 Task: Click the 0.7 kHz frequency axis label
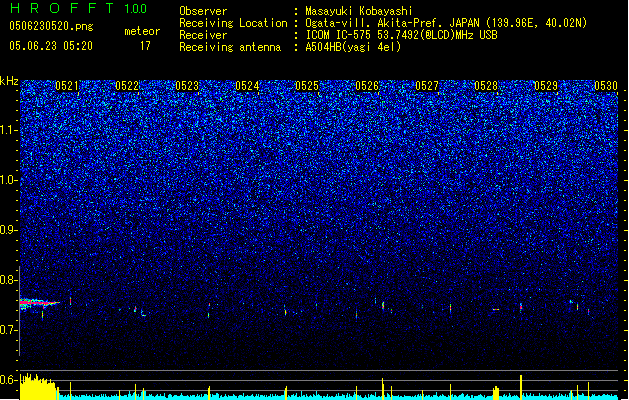(x=8, y=330)
